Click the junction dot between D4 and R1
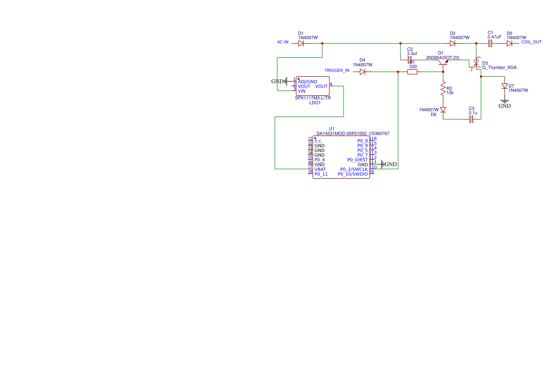The width and height of the screenshot is (554, 392). (398, 72)
